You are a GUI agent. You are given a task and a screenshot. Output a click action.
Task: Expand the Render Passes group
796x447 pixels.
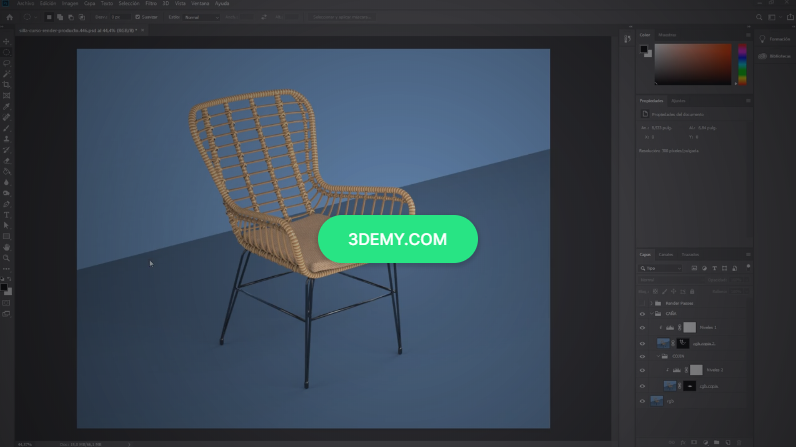pos(651,303)
